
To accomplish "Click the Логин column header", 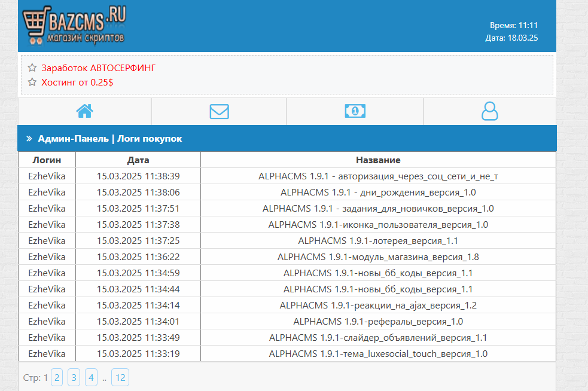I will tap(47, 160).
